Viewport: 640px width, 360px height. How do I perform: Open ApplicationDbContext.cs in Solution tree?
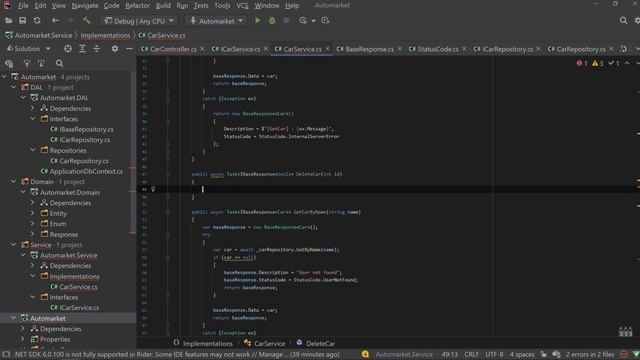tap(82, 171)
